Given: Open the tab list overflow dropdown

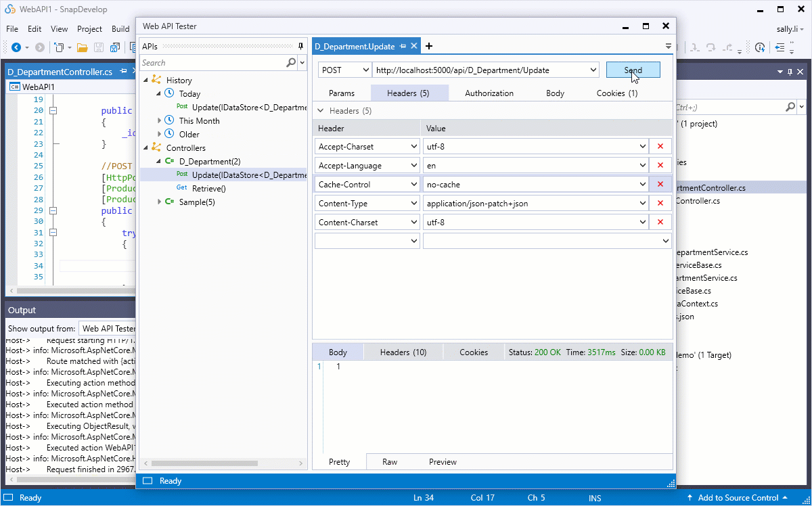Looking at the screenshot, I should [x=669, y=46].
